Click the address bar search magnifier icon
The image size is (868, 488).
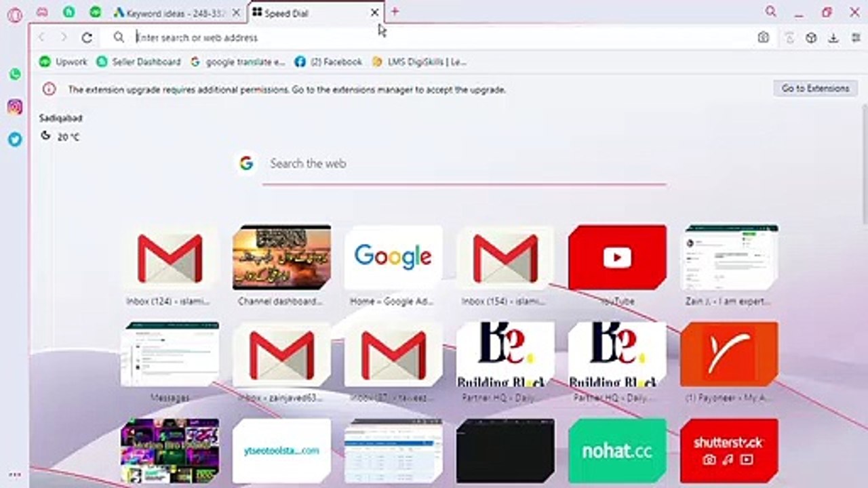coord(119,37)
